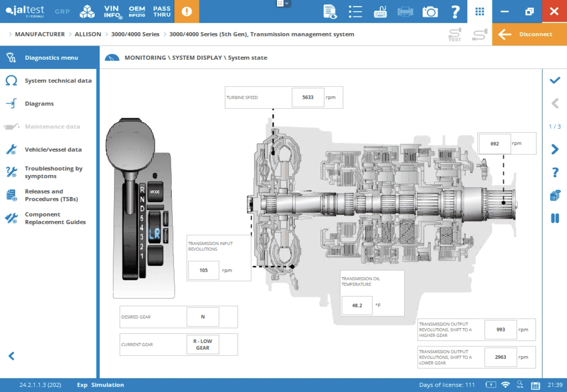Click the turbine speed value field
This screenshot has height=392, width=567.
coord(308,97)
